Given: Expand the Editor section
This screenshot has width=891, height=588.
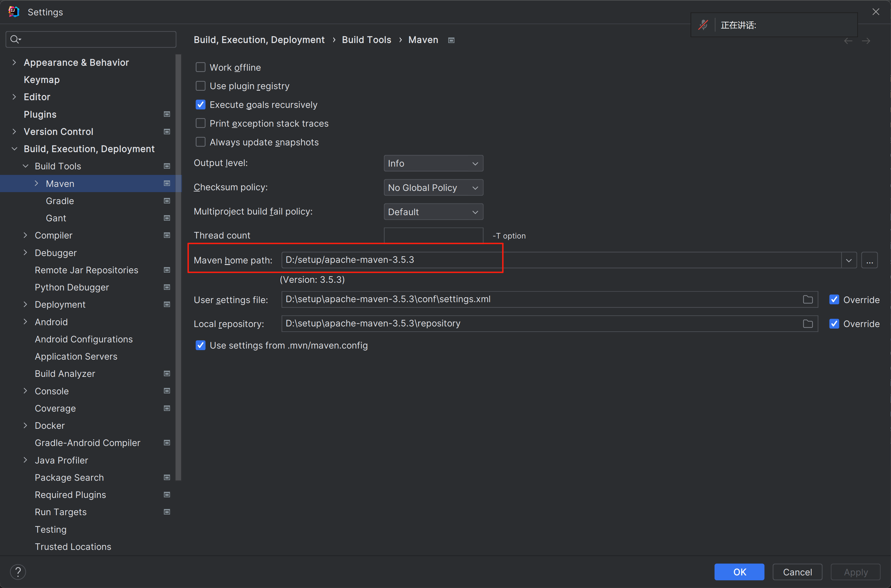Looking at the screenshot, I should (14, 97).
